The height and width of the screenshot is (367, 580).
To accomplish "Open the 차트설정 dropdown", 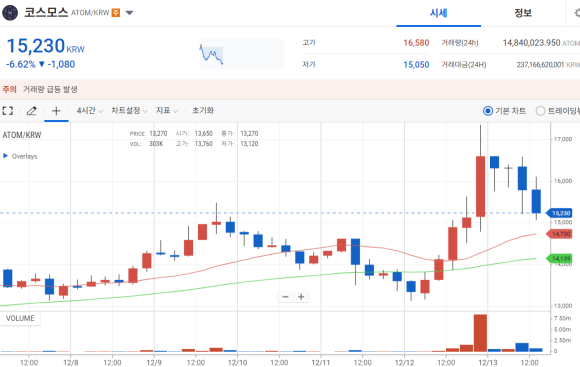I will pos(129,111).
